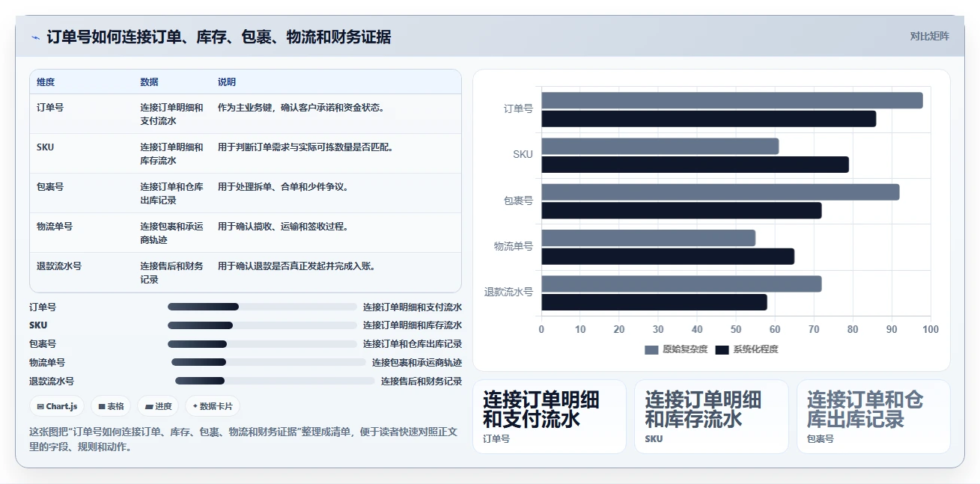Viewport: 980px width, 484px height.
Task: Click the 退款流水号 progress bar
Action: tap(275, 381)
